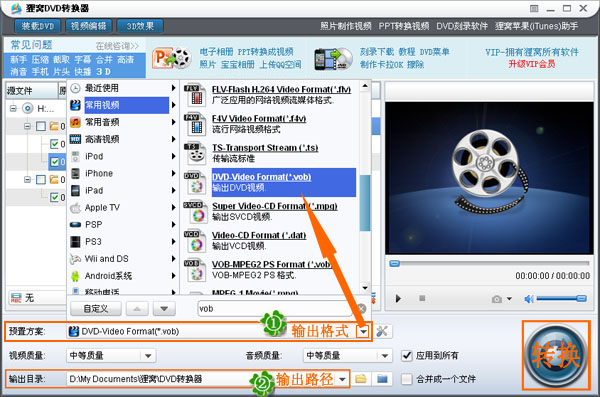Click the 3D效果 button
The image size is (600, 397).
pos(140,26)
